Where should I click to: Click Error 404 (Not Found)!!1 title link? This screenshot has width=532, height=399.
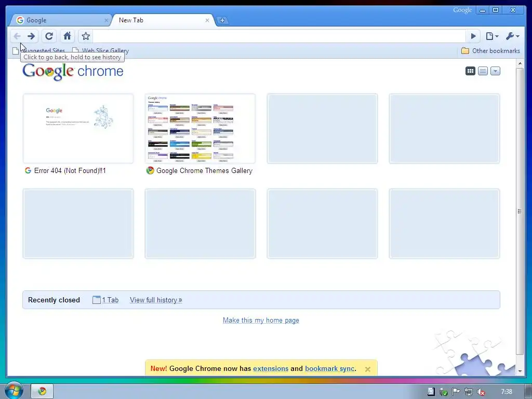[x=70, y=170]
